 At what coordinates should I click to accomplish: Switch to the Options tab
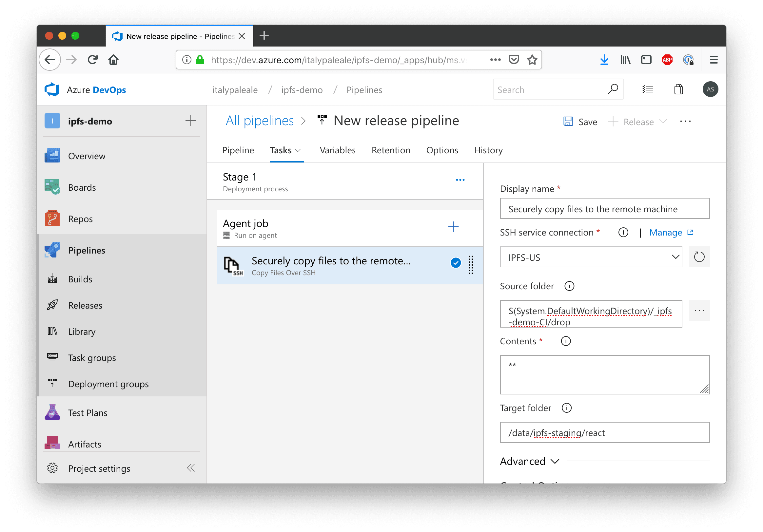point(442,150)
